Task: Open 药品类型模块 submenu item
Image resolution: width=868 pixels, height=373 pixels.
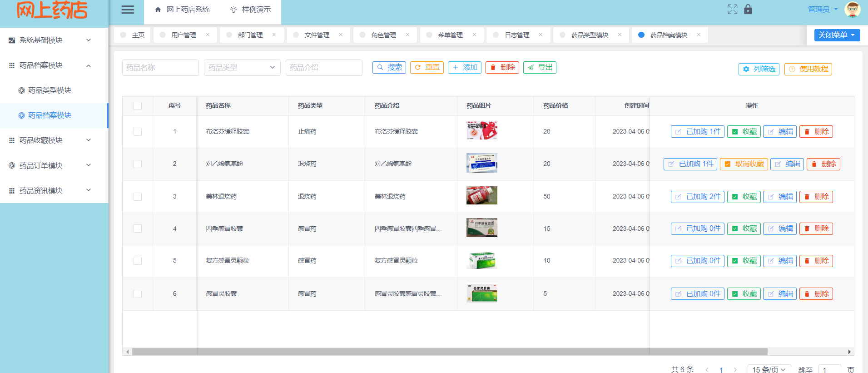Action: [x=54, y=90]
